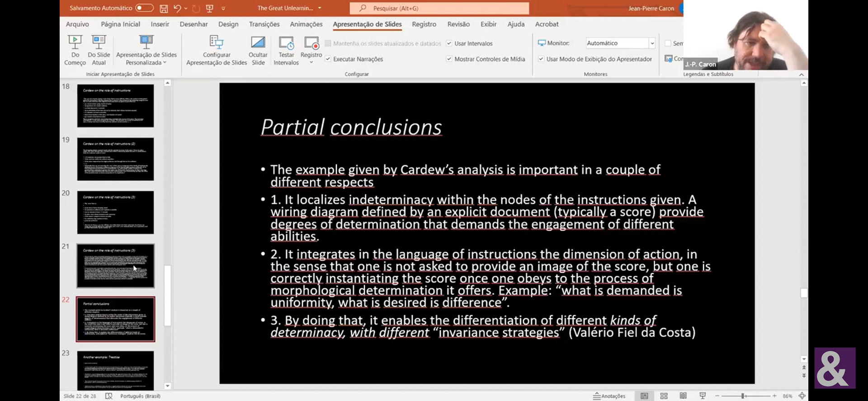Collapse the ribbon with the chevron
The width and height of the screenshot is (868, 401).
[801, 75]
